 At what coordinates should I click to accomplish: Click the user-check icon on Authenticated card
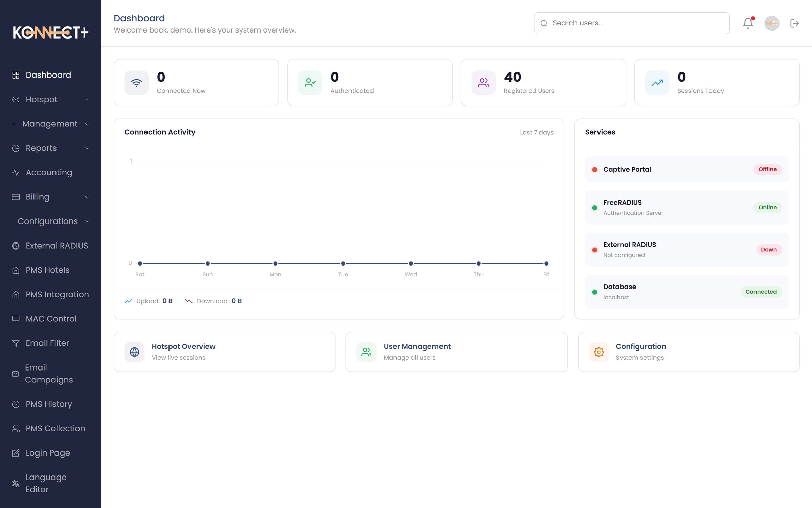310,83
